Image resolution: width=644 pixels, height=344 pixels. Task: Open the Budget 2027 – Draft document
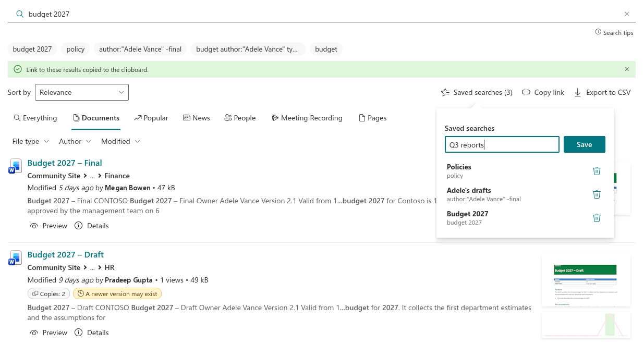66,254
